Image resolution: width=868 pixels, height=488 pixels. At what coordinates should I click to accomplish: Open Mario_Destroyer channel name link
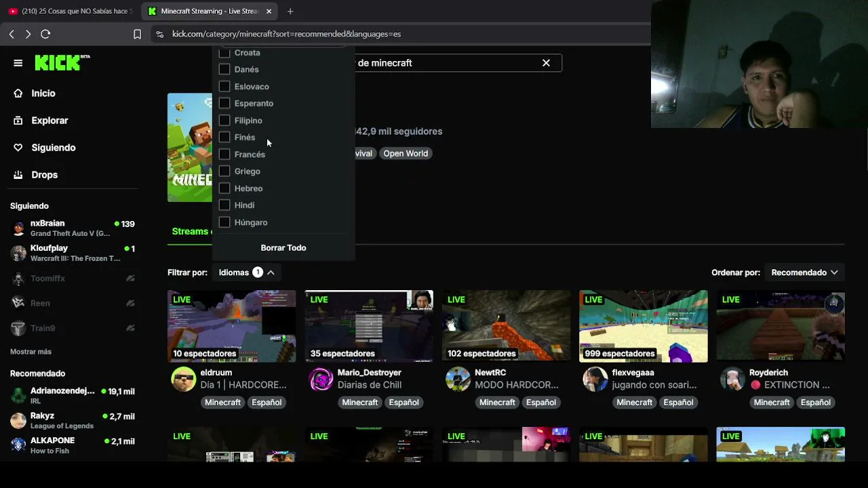pyautogui.click(x=370, y=373)
